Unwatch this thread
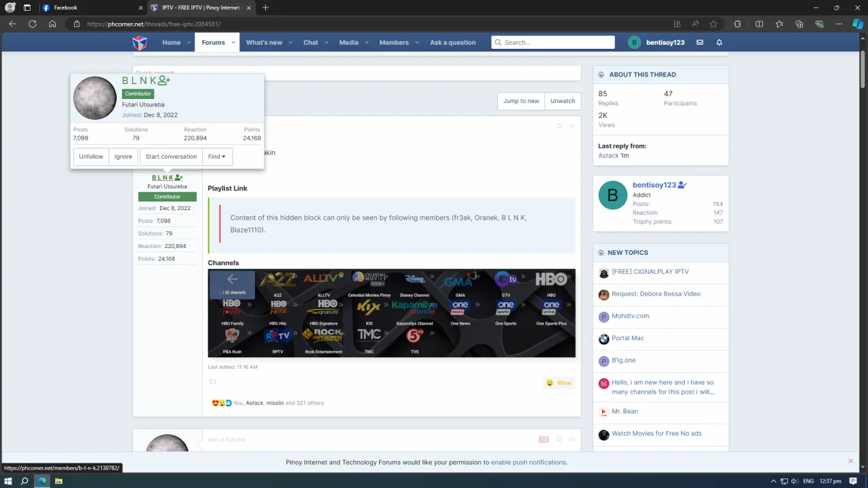The width and height of the screenshot is (868, 488). (563, 101)
